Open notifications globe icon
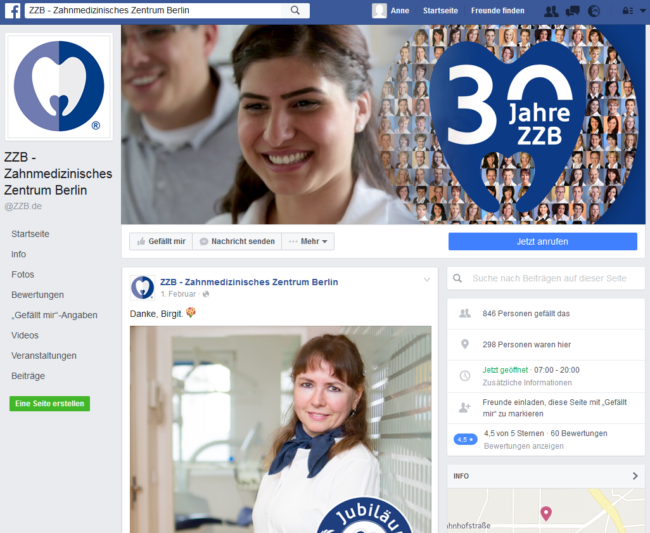Image resolution: width=650 pixels, height=533 pixels. coord(594,11)
